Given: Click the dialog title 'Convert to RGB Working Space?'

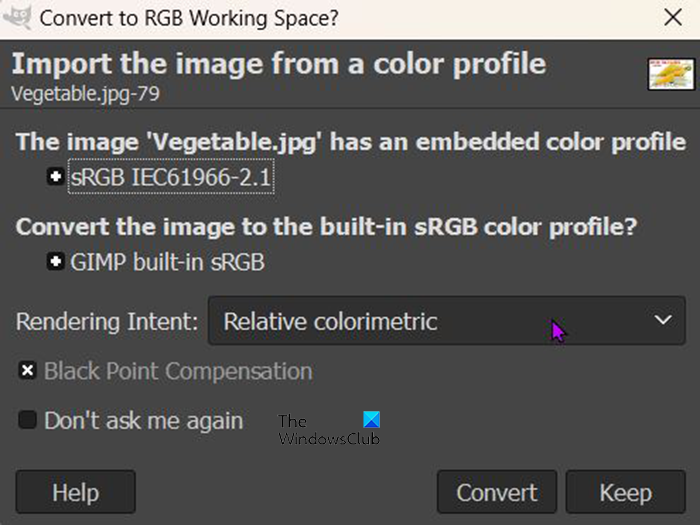Looking at the screenshot, I should click(x=188, y=17).
